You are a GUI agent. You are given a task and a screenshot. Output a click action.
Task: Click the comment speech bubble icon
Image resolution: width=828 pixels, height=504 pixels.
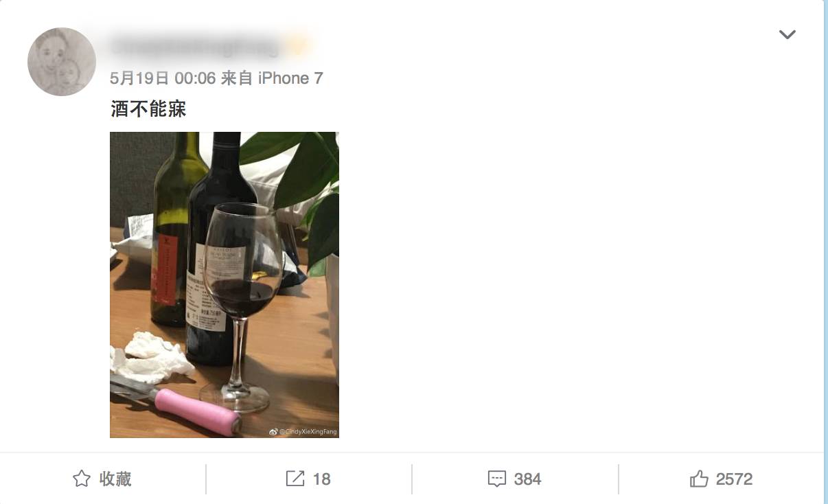(496, 479)
